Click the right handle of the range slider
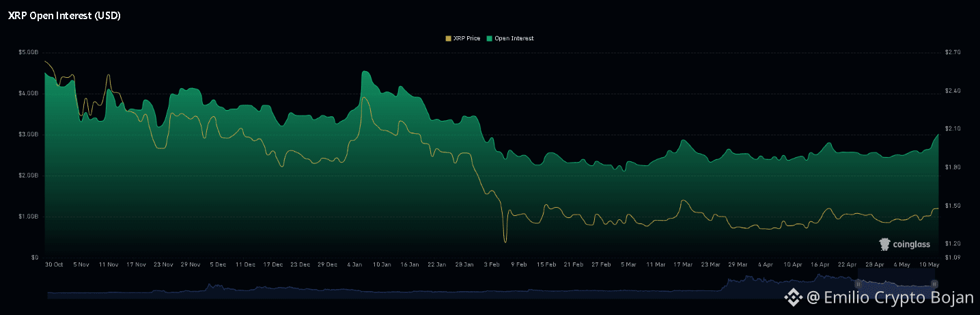Screen dimensions: 980x315 [x=934, y=283]
